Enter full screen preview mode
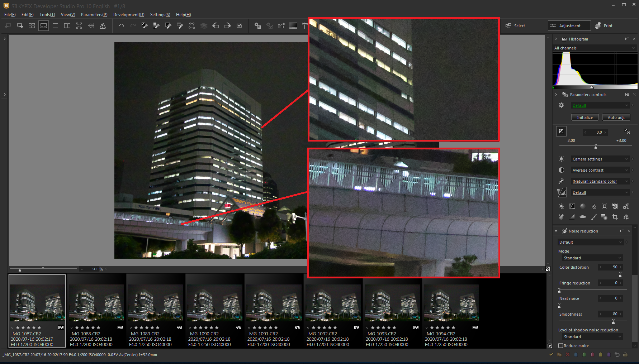Image resolution: width=639 pixels, height=364 pixels. [x=79, y=26]
